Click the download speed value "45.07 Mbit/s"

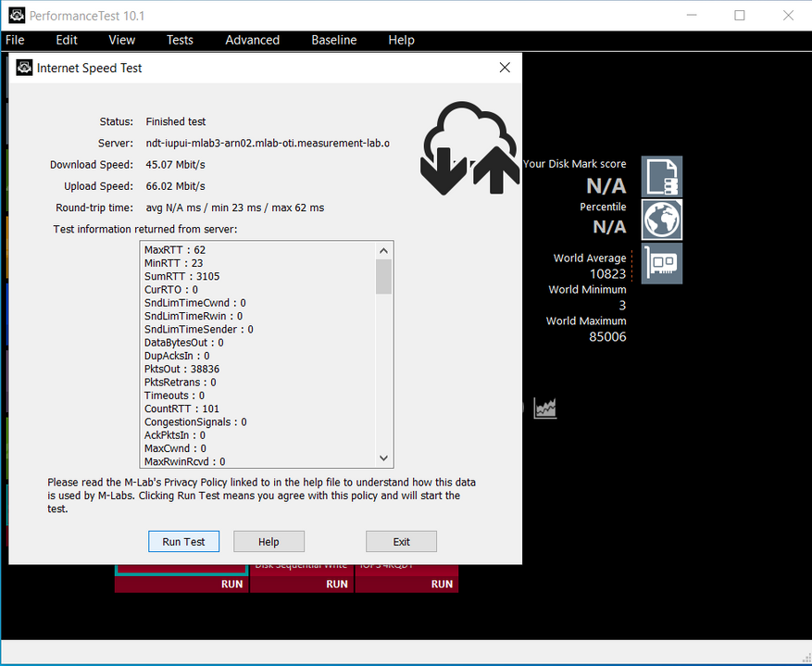176,165
